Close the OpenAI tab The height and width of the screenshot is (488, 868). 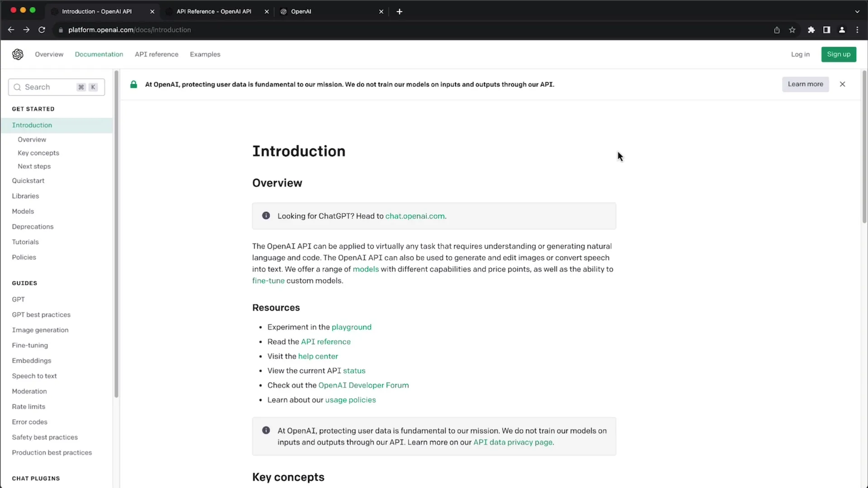pyautogui.click(x=381, y=12)
